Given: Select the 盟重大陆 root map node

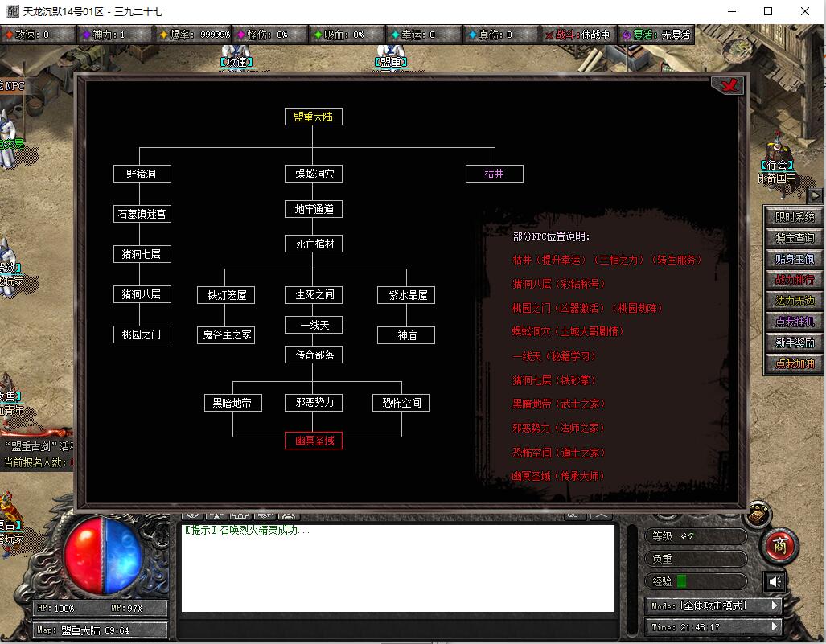Looking at the screenshot, I should coord(314,117).
